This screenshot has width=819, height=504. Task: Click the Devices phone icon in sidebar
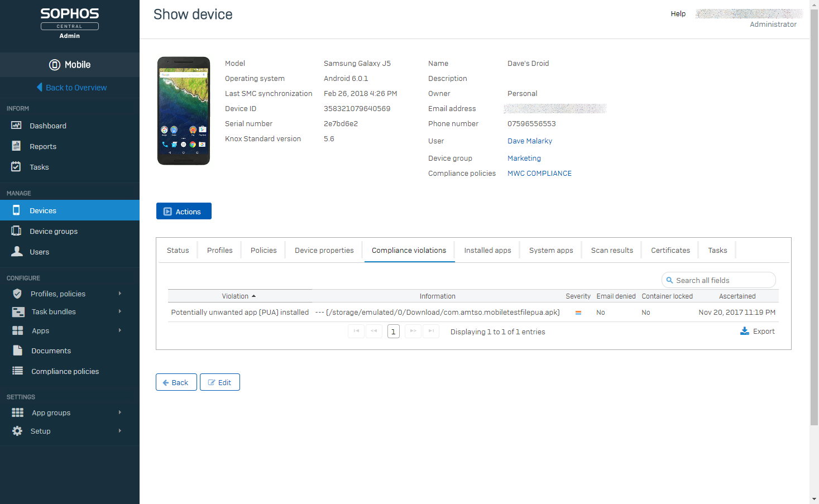[16, 210]
